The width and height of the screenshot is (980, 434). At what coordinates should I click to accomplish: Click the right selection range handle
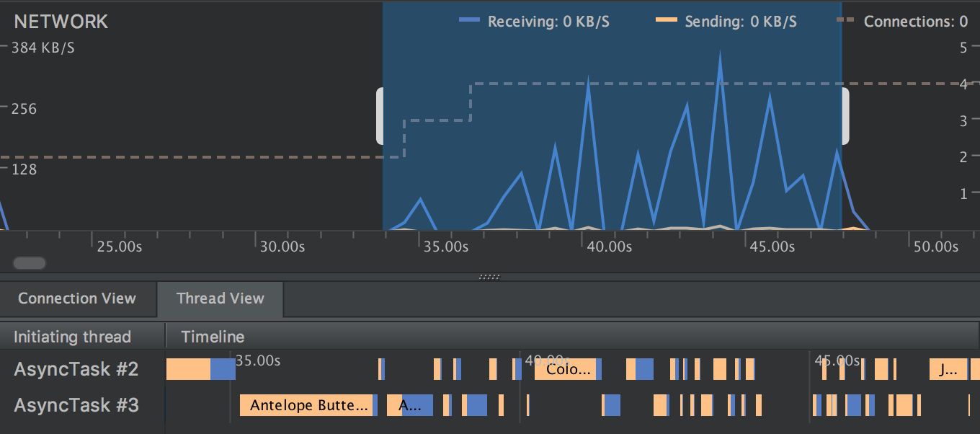point(845,116)
